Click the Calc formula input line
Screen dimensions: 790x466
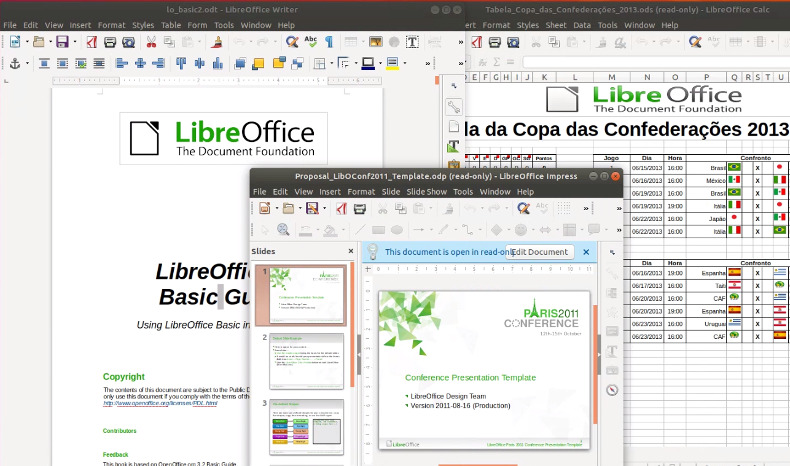click(x=656, y=62)
